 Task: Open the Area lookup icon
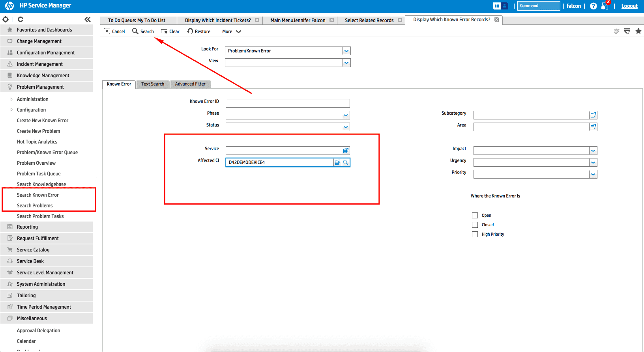pos(593,127)
